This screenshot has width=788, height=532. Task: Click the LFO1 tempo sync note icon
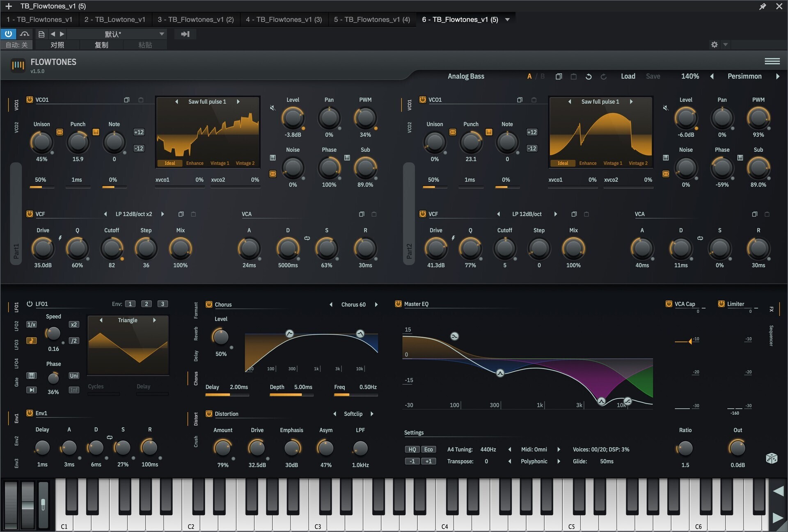pyautogui.click(x=32, y=340)
